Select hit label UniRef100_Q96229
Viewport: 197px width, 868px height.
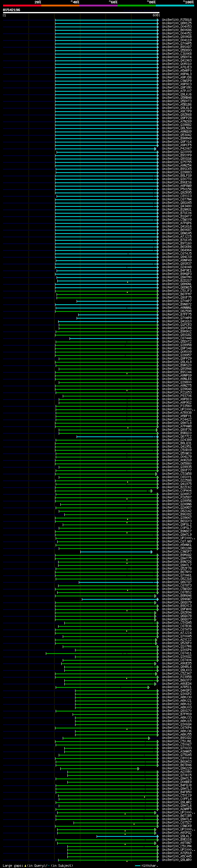pyautogui.click(x=176, y=769)
